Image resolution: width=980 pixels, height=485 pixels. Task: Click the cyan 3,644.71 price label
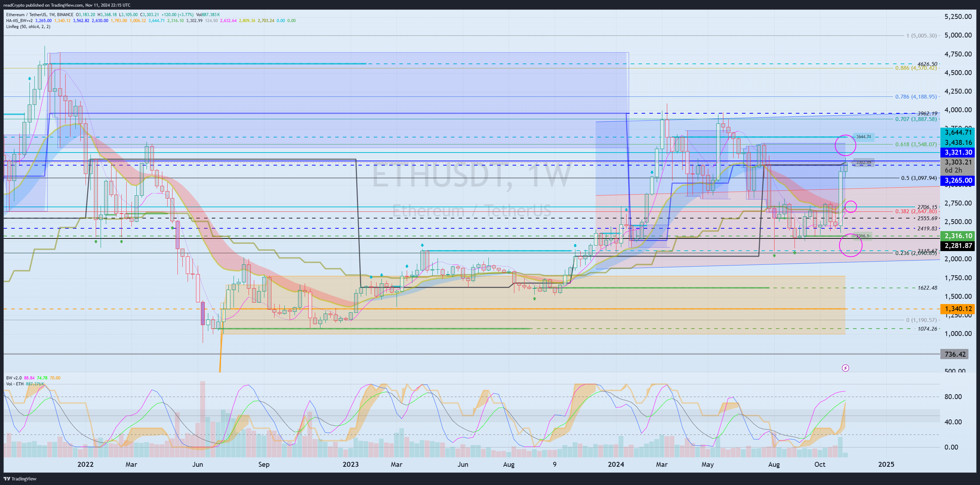click(958, 132)
